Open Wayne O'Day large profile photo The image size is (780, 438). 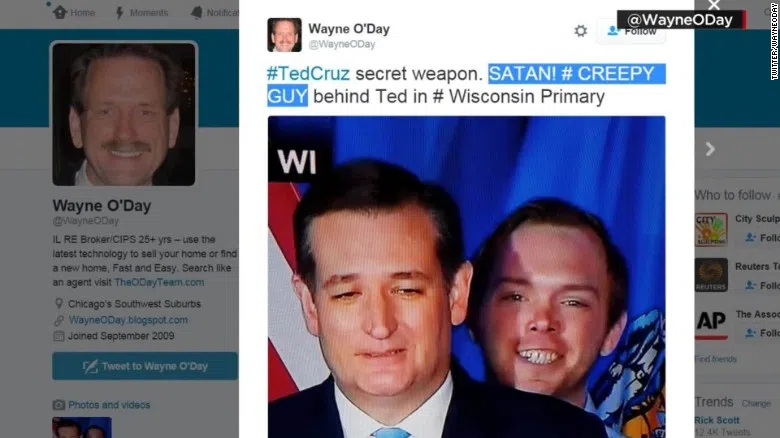tap(124, 114)
